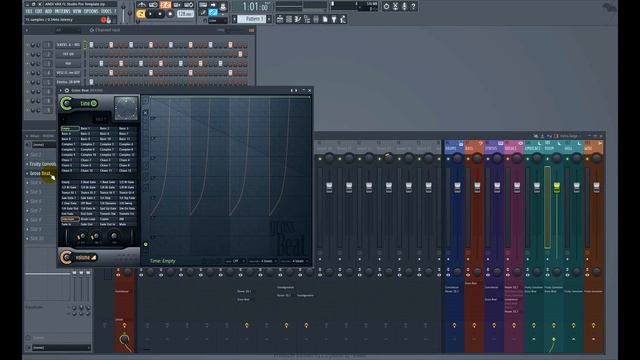Toggle graph editor icon in channel rack header
640x360 pixels.
coord(251,30)
